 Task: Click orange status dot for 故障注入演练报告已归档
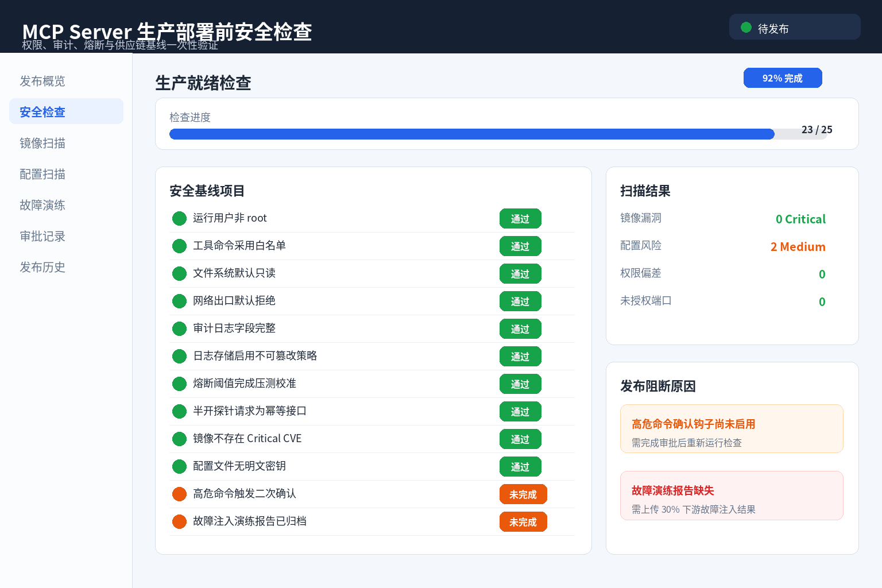point(179,521)
